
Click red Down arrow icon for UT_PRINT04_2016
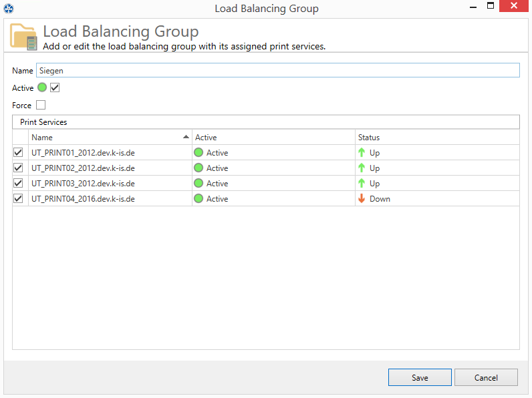coord(362,199)
